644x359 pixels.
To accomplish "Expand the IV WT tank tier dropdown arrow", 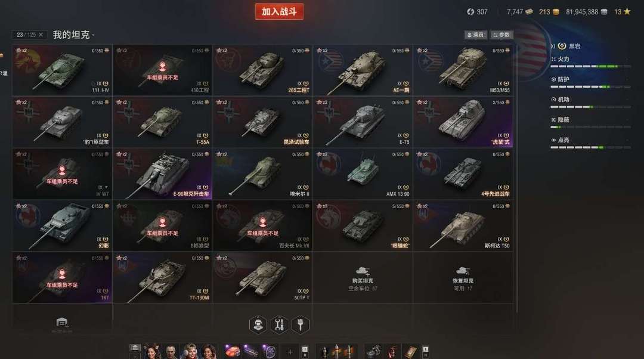I will point(106,187).
